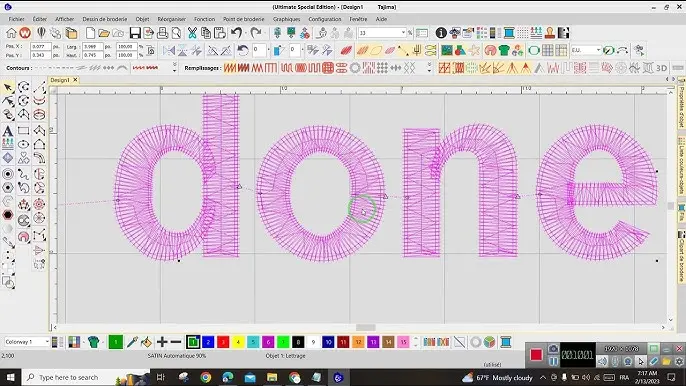Image resolution: width=686 pixels, height=386 pixels.
Task: Toggle the 3D view button
Action: 662,68
